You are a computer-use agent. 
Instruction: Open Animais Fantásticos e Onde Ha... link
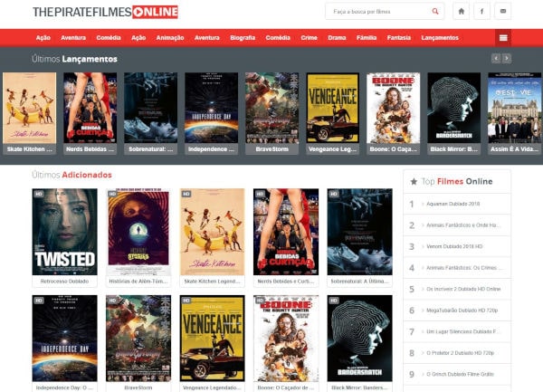pos(463,225)
